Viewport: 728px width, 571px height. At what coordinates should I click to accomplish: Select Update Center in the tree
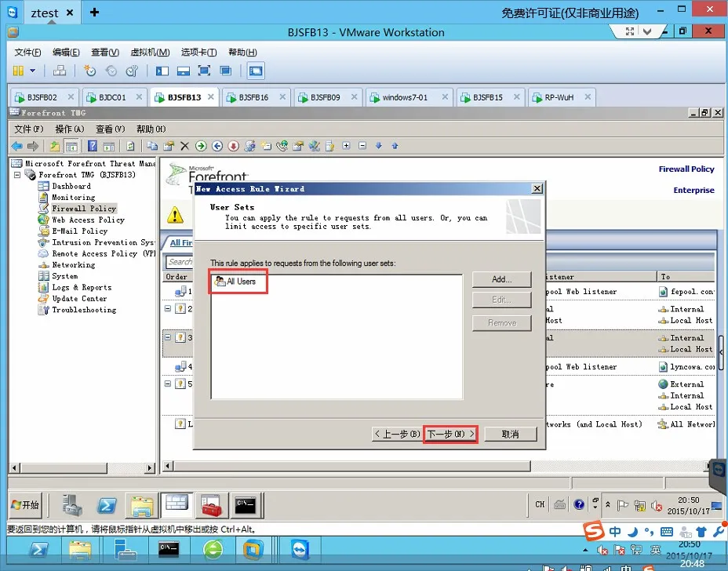(x=79, y=299)
